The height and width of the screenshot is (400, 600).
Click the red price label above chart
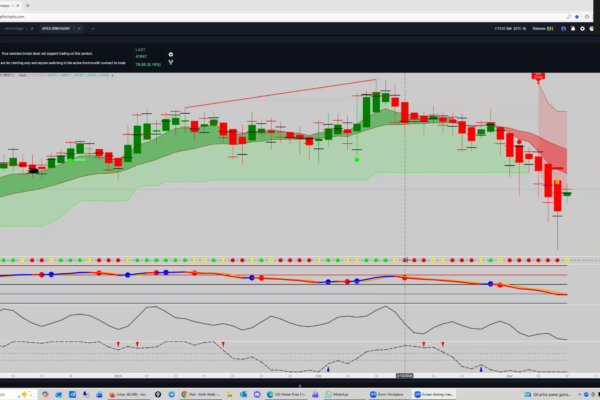coord(538,76)
